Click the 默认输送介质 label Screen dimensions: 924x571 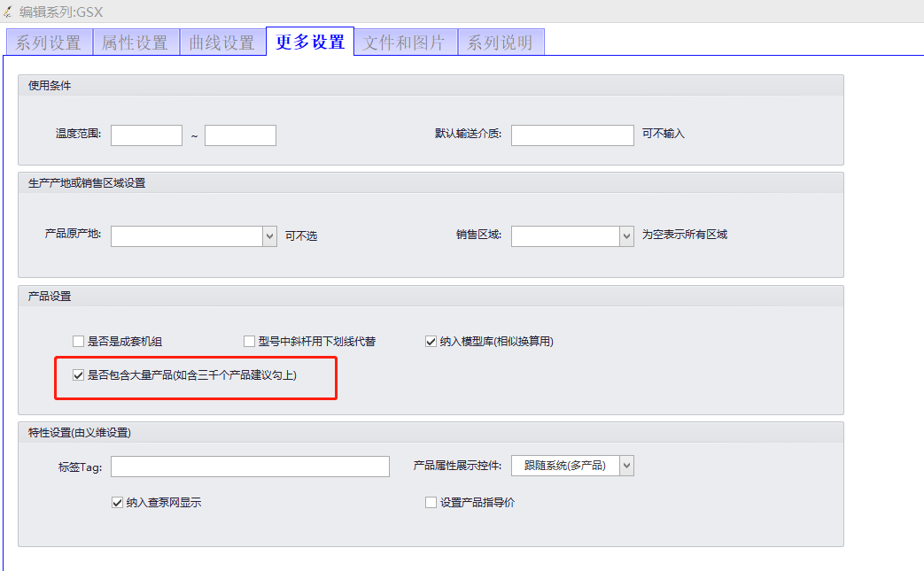(468, 134)
